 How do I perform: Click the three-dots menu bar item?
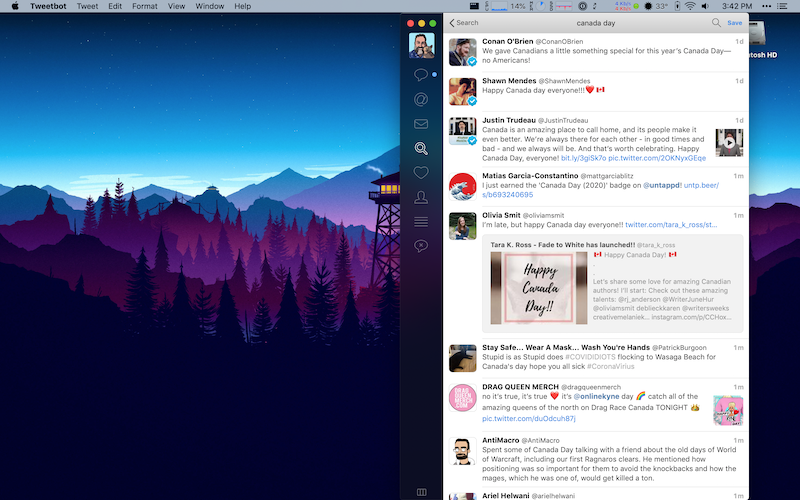766,6
